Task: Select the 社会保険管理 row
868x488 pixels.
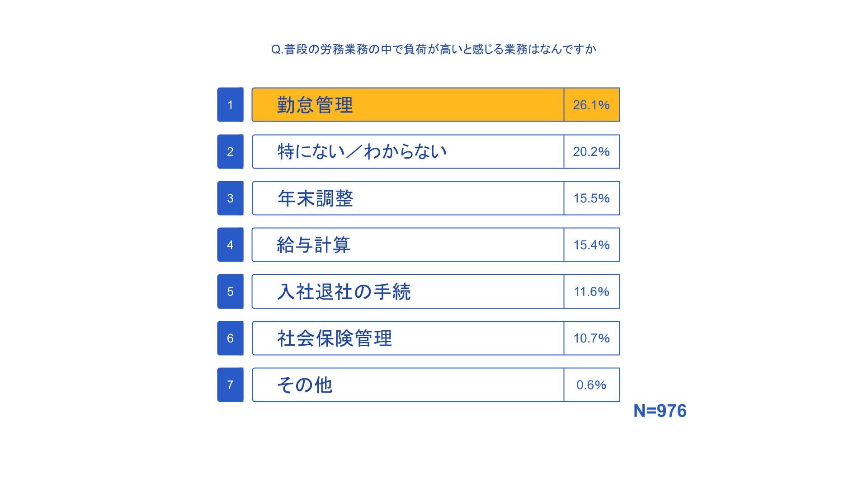Action: (407, 338)
